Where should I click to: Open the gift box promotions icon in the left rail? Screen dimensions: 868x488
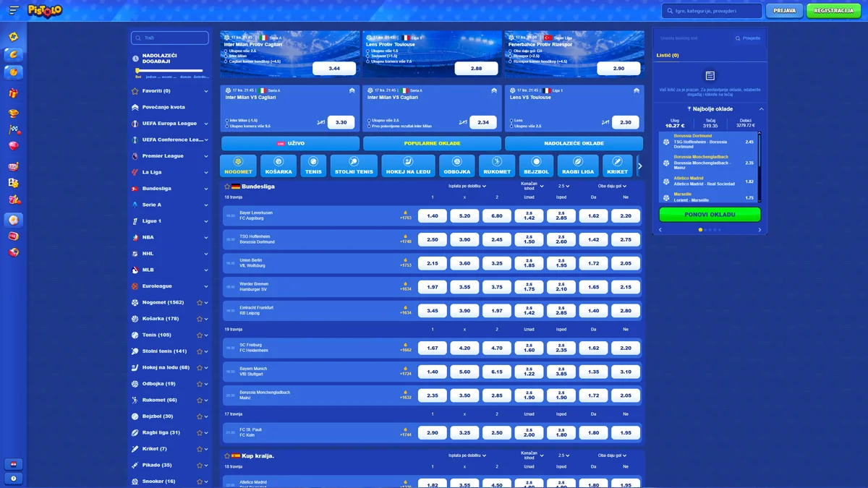click(13, 93)
